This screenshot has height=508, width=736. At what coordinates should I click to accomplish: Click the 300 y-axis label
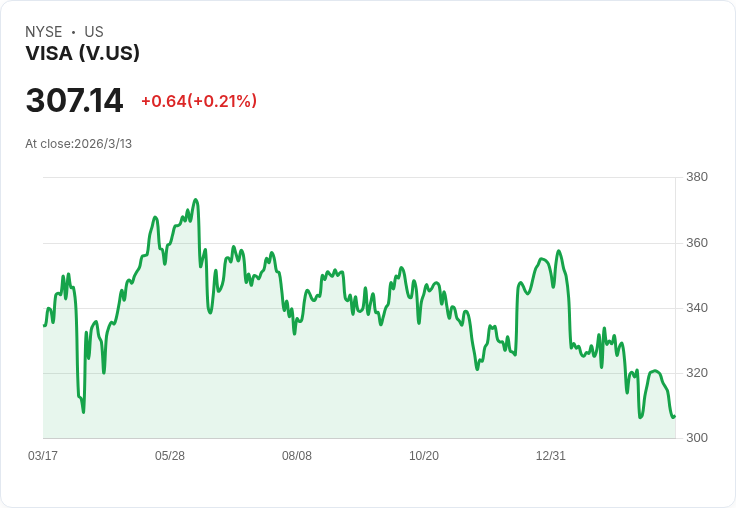(697, 438)
